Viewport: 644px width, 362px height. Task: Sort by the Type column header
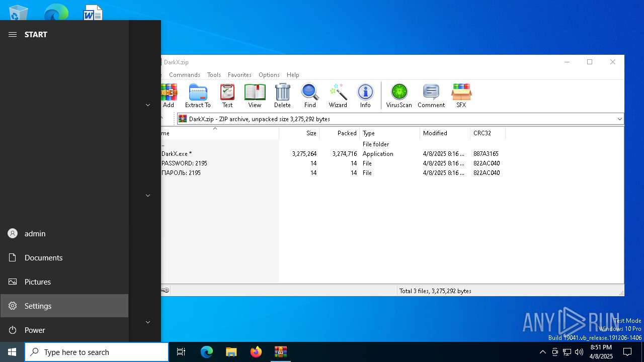click(389, 133)
